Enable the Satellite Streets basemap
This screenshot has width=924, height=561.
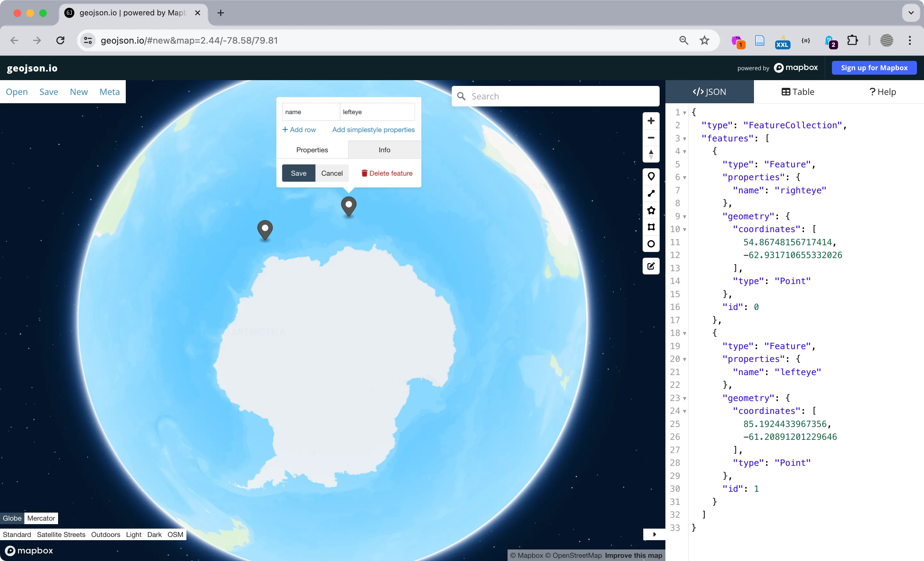[x=61, y=534]
